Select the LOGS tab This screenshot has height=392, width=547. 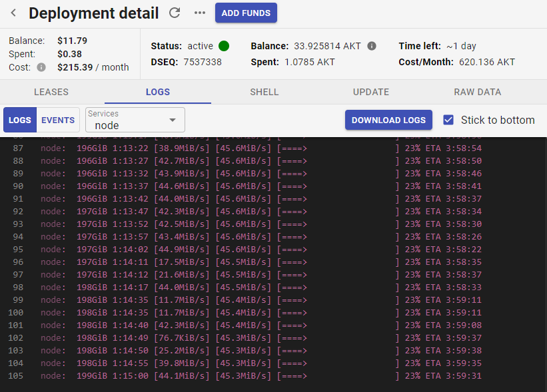point(158,92)
